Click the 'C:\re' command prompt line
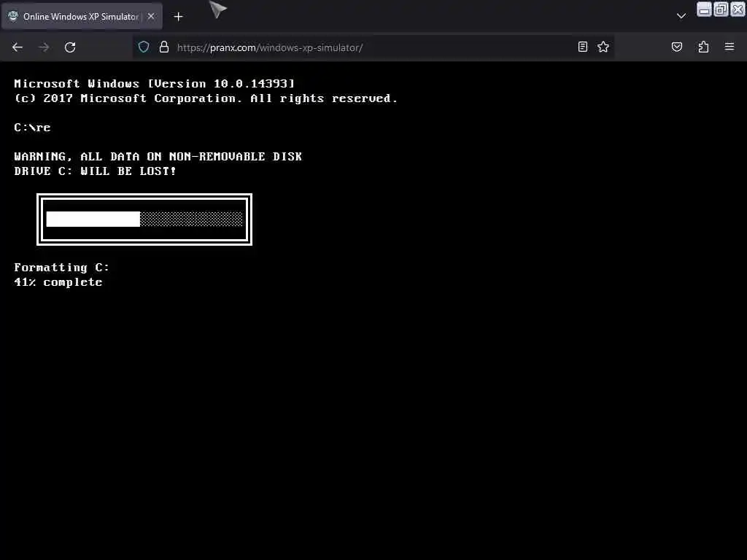 (32, 128)
